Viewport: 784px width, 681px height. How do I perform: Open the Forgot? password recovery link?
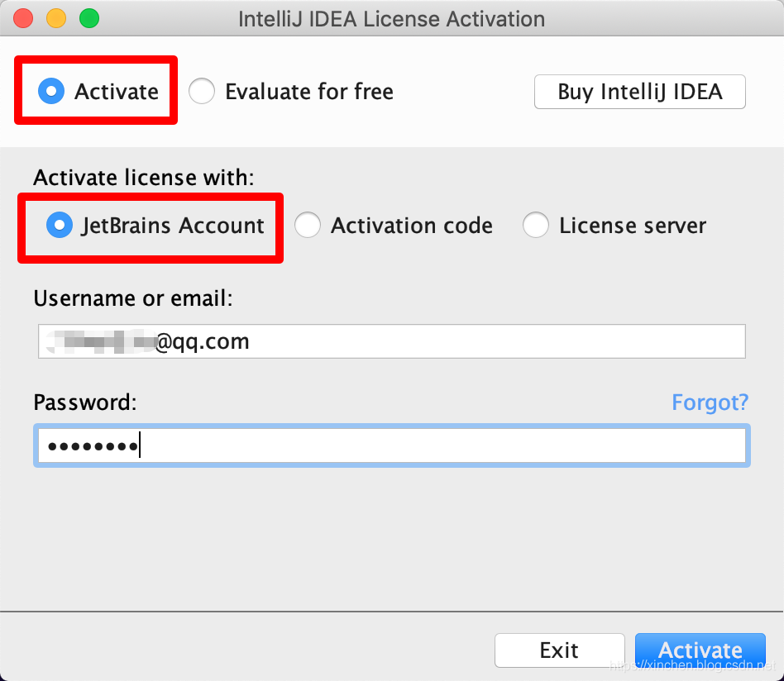[x=710, y=402]
